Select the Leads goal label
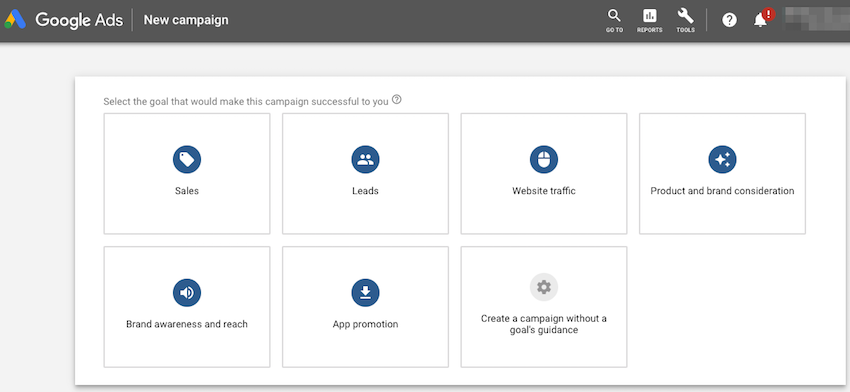The height and width of the screenshot is (392, 850). 365,191
